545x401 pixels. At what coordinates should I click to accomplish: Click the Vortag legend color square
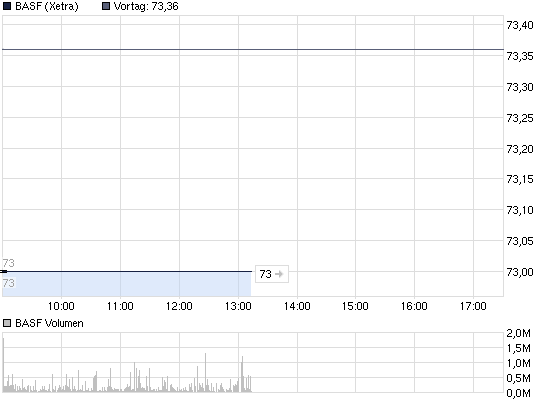click(x=106, y=6)
